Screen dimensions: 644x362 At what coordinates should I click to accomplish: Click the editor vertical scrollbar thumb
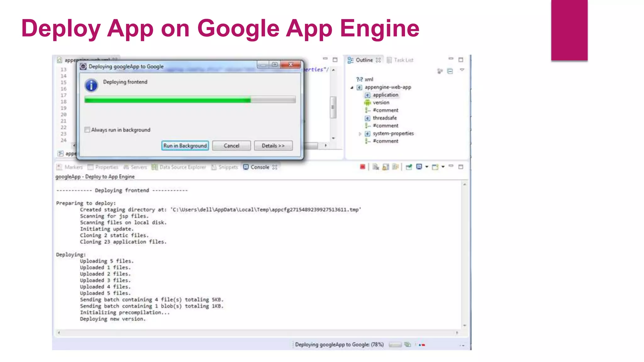point(333,107)
